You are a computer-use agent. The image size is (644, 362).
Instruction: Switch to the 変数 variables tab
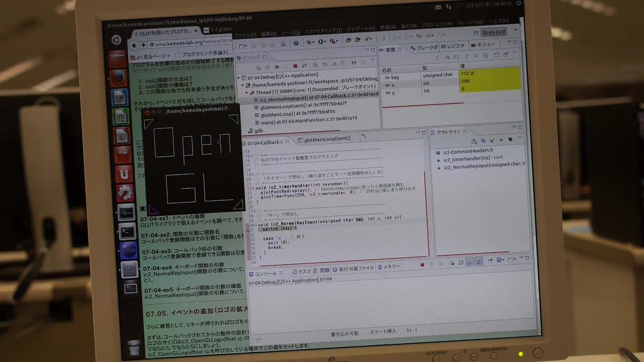[390, 50]
